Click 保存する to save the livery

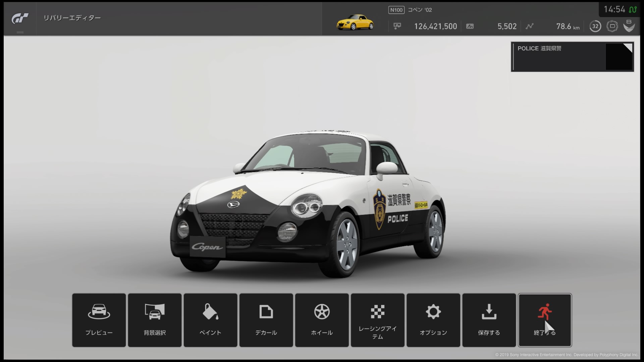click(x=489, y=320)
